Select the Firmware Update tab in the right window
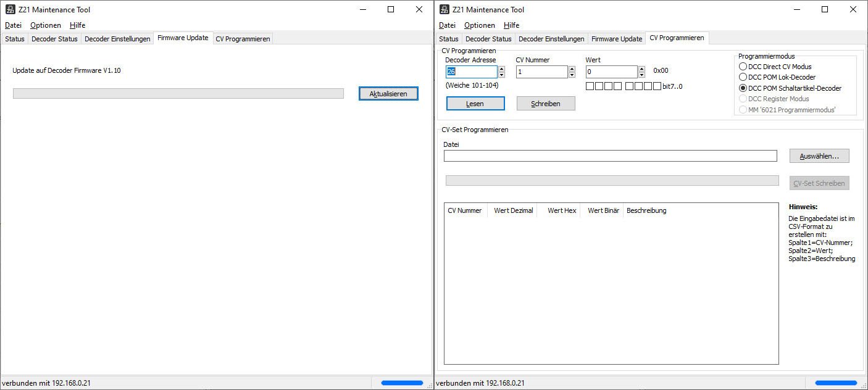Image resolution: width=868 pixels, height=390 pixels. [617, 39]
